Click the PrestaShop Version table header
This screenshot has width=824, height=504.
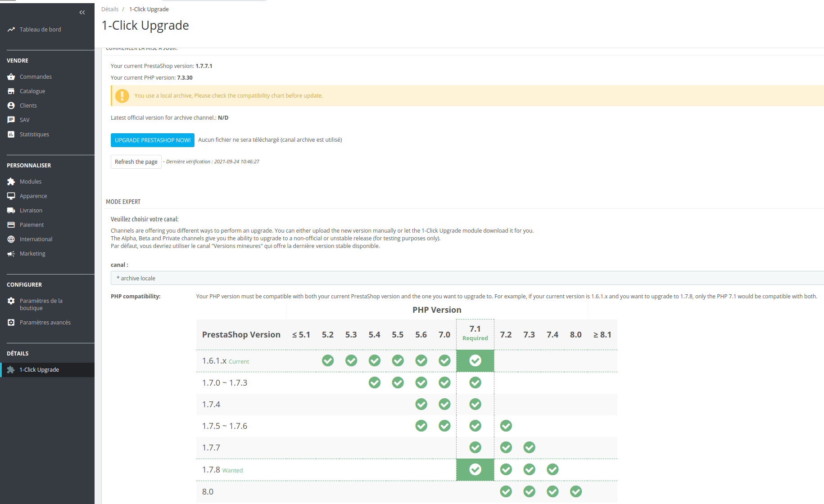241,335
